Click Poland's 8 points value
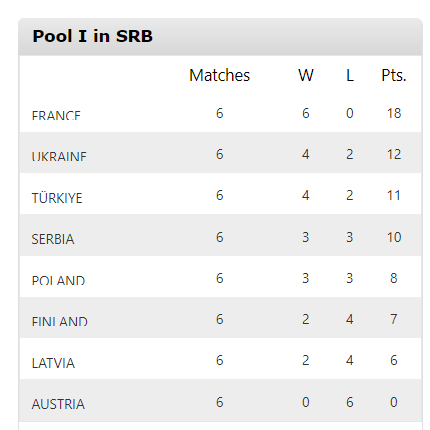The image size is (430, 430). (x=394, y=278)
